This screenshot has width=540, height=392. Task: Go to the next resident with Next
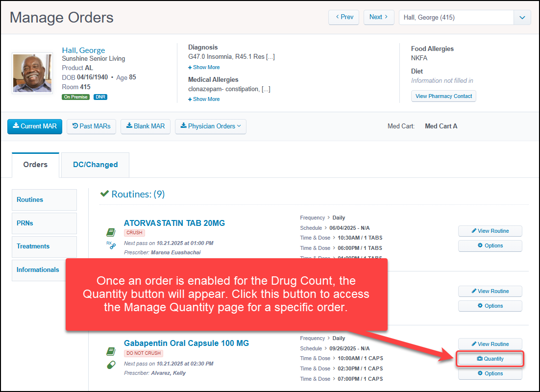[379, 17]
